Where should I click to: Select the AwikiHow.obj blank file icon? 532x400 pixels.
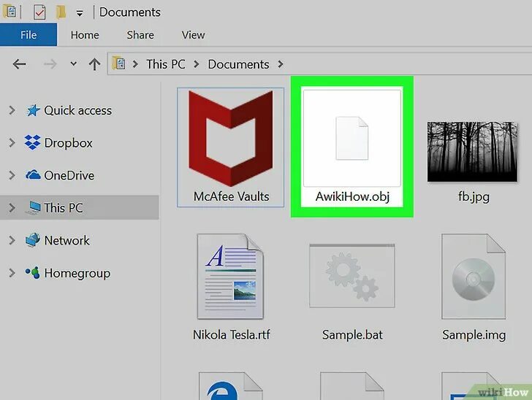351,138
